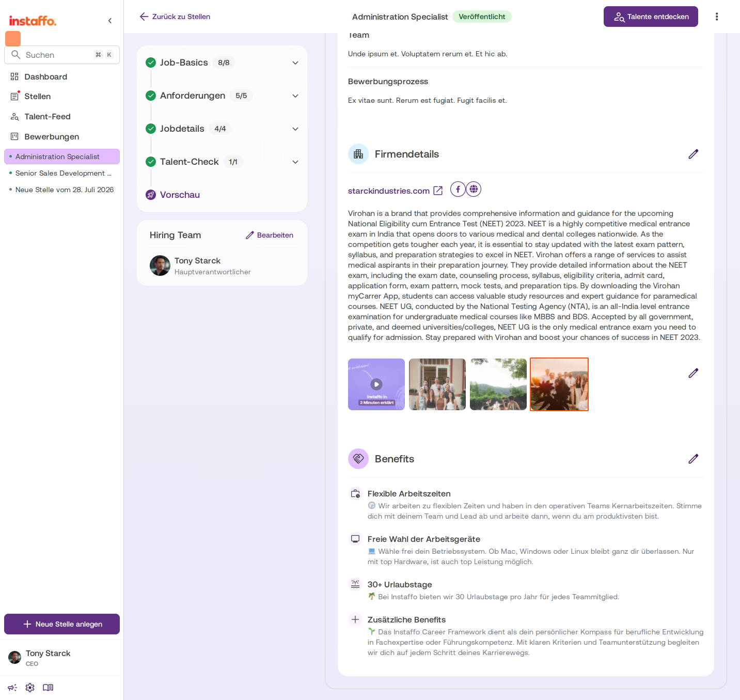Open the Vorschau step
The image size is (740, 700).
(180, 195)
